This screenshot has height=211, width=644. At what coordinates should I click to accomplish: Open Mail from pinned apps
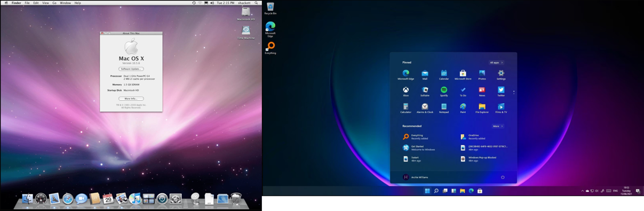click(425, 75)
